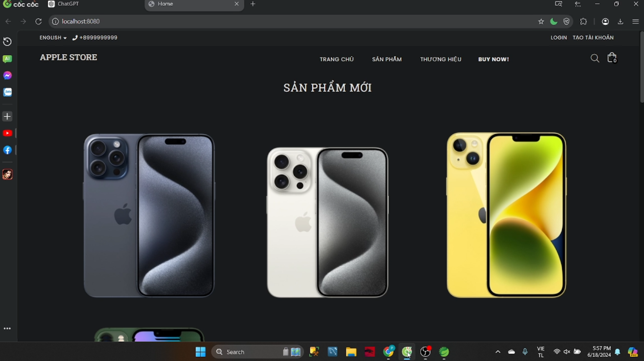Image resolution: width=644 pixels, height=361 pixels.
Task: Open File Explorer from taskbar
Action: coord(351,352)
